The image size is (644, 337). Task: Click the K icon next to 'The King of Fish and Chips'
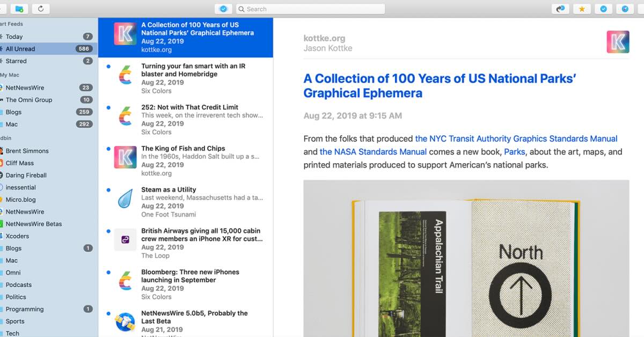[125, 157]
